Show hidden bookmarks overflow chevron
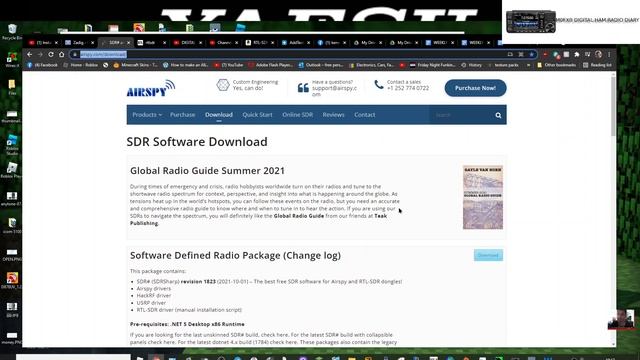The width and height of the screenshot is (640, 360). [x=529, y=65]
